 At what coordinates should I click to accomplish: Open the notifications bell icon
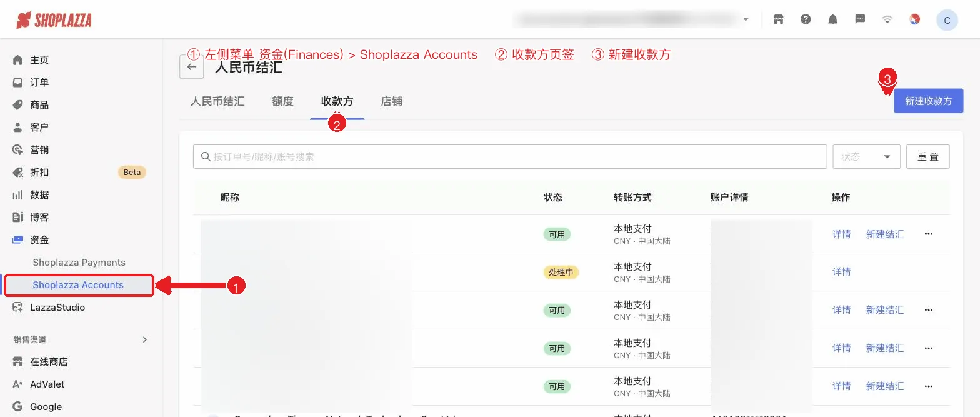click(x=833, y=19)
